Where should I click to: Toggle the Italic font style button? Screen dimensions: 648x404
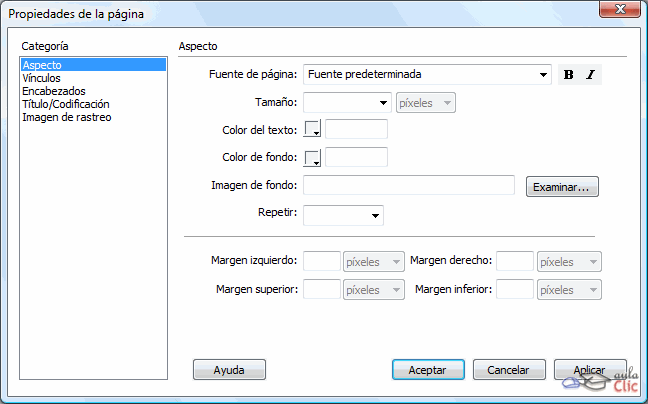[590, 75]
